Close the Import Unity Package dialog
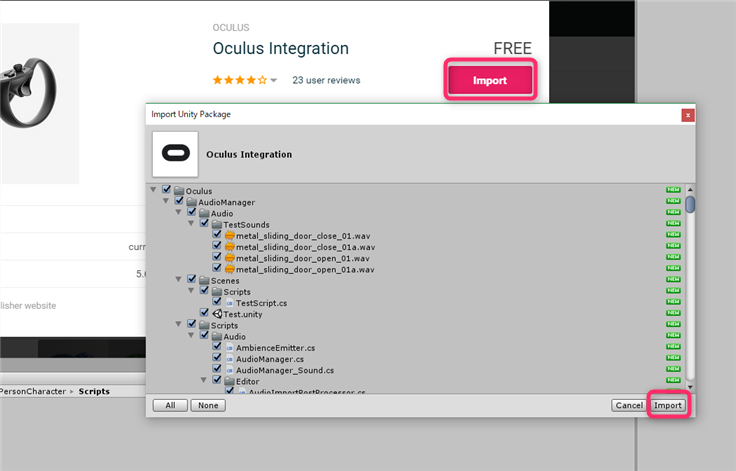The image size is (736, 471). [x=688, y=115]
